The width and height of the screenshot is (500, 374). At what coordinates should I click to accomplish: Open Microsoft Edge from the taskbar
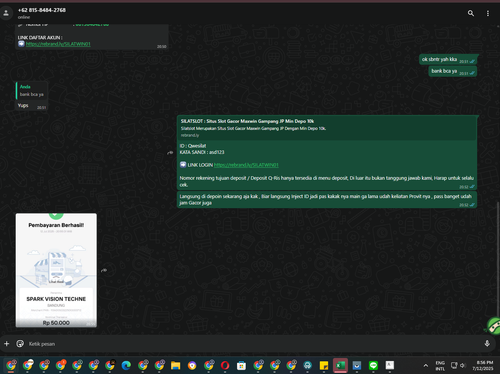pyautogui.click(x=126, y=366)
